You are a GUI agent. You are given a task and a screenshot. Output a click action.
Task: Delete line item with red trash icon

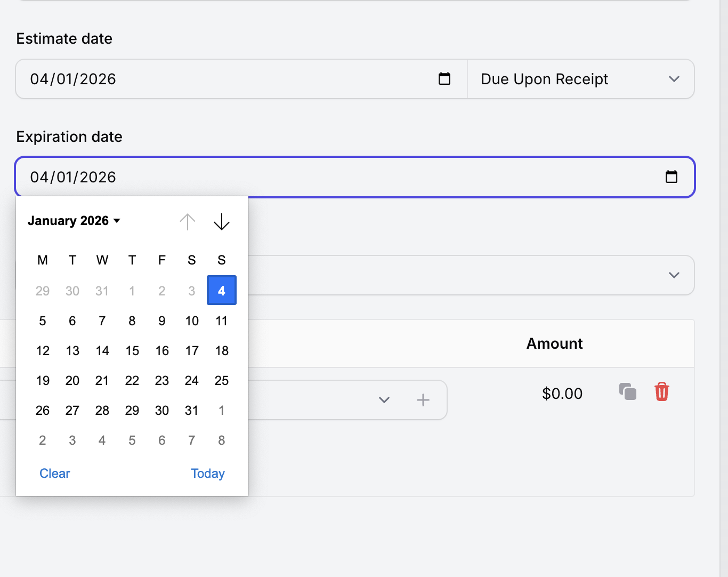pos(661,392)
